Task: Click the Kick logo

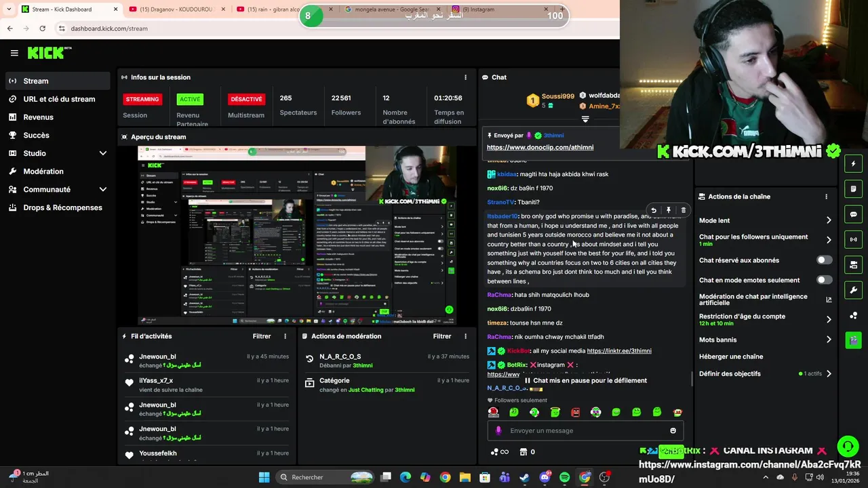Action: [x=50, y=53]
